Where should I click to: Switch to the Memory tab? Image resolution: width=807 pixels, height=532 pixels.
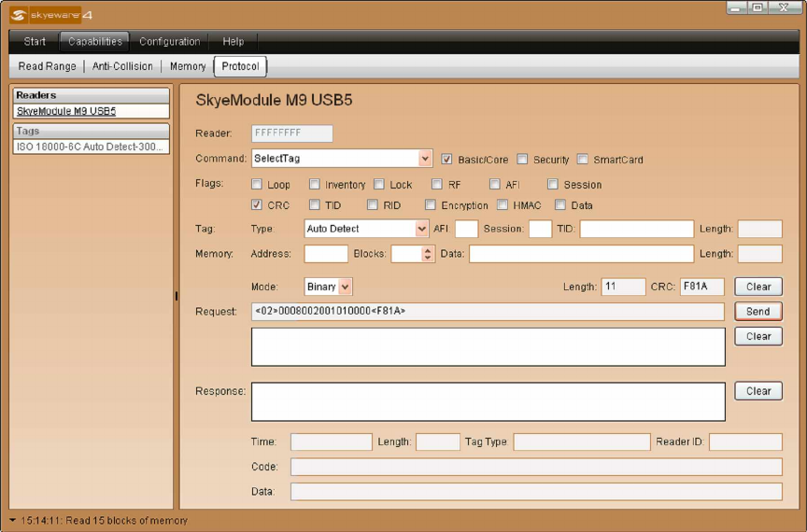(188, 66)
